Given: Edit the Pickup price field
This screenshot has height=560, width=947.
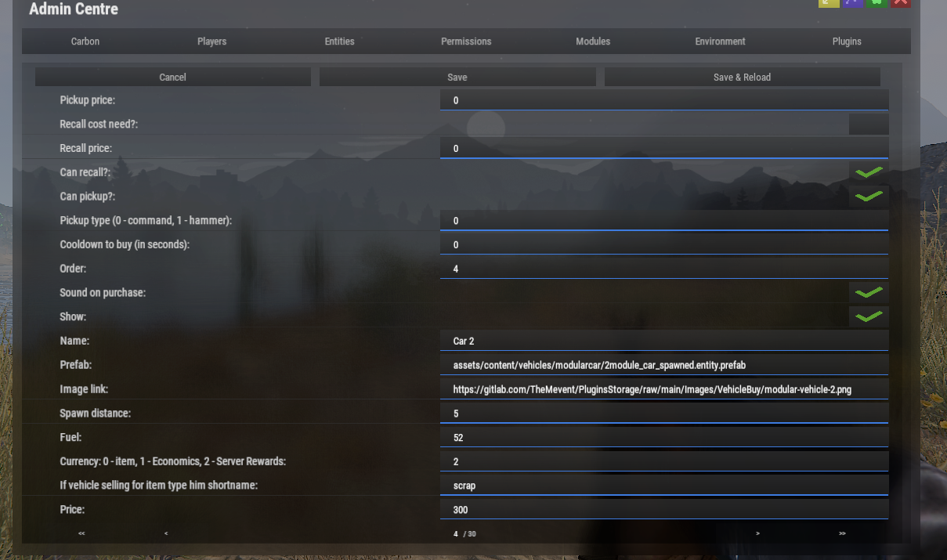Looking at the screenshot, I should (664, 100).
